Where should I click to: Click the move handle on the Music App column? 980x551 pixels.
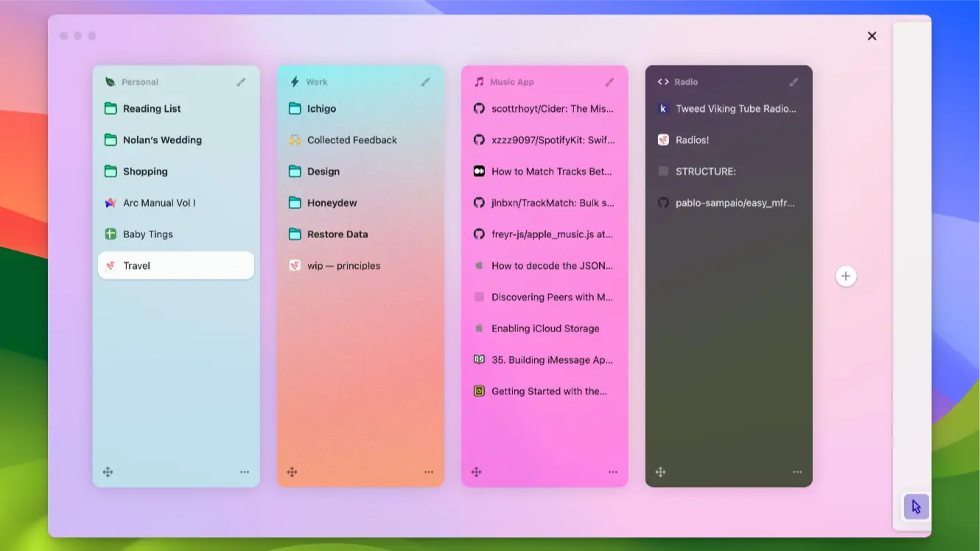point(477,471)
